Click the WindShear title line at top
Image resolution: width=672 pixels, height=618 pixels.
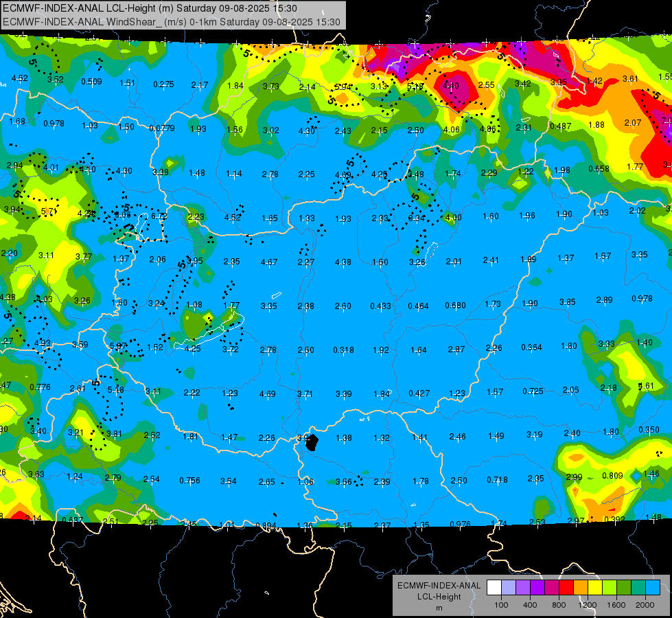[x=172, y=22]
